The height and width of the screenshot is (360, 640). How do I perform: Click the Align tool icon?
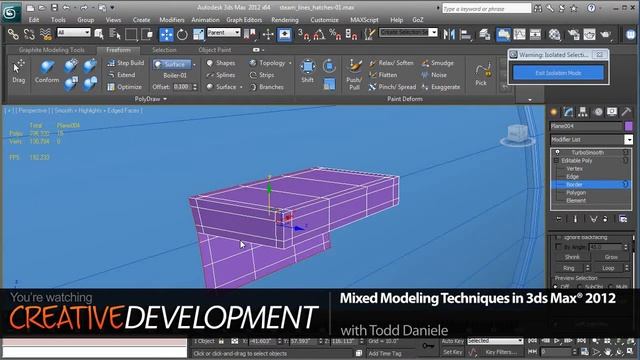(x=465, y=35)
